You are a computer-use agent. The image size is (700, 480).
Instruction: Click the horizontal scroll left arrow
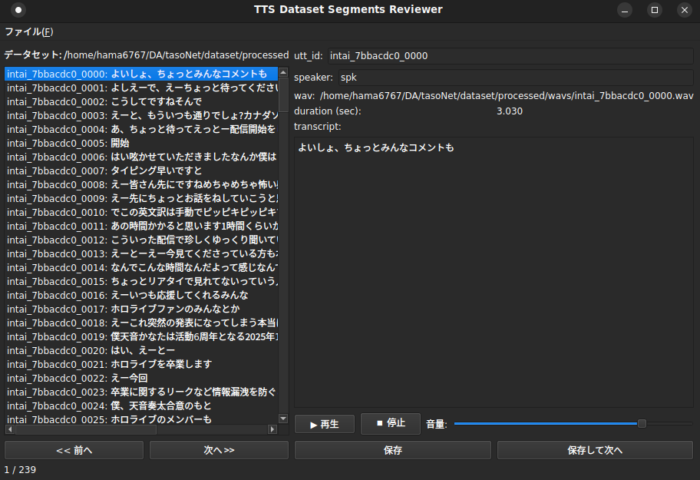tap(9, 430)
